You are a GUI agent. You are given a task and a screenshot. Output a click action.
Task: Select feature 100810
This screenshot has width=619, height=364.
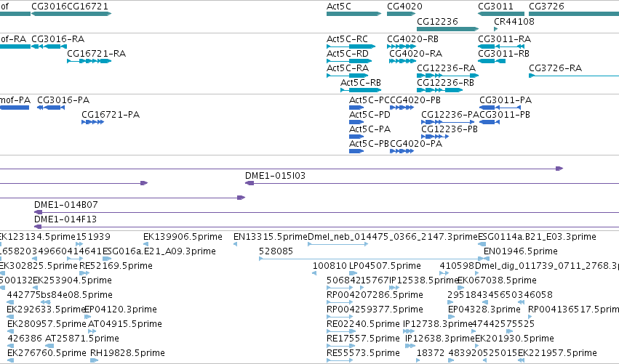click(x=314, y=273)
